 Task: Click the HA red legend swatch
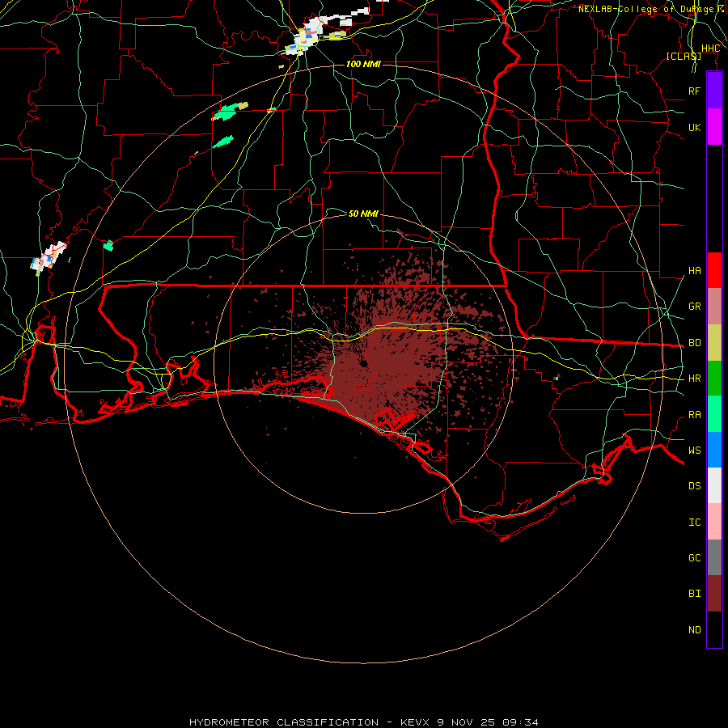714,270
